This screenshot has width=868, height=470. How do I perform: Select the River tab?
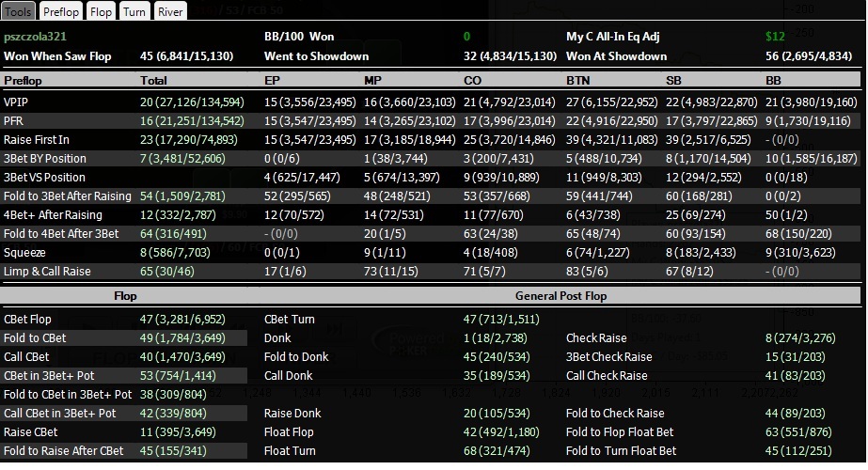click(x=170, y=11)
